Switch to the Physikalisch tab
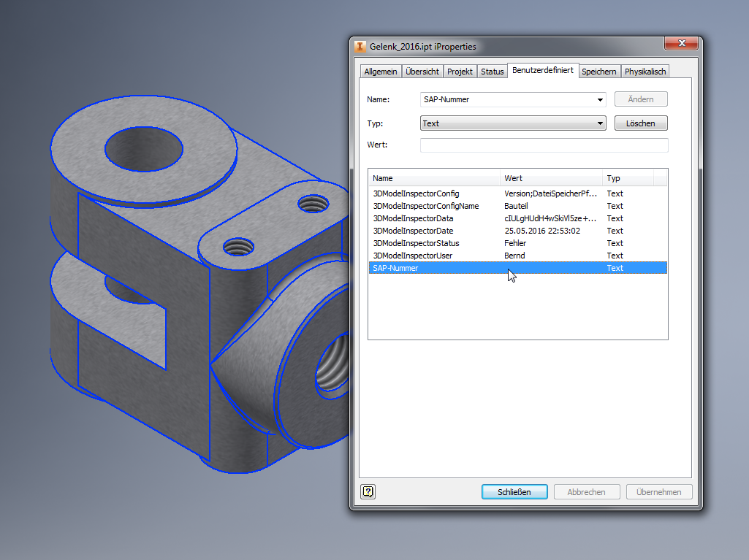Screen dimensions: 749x560 (x=645, y=71)
